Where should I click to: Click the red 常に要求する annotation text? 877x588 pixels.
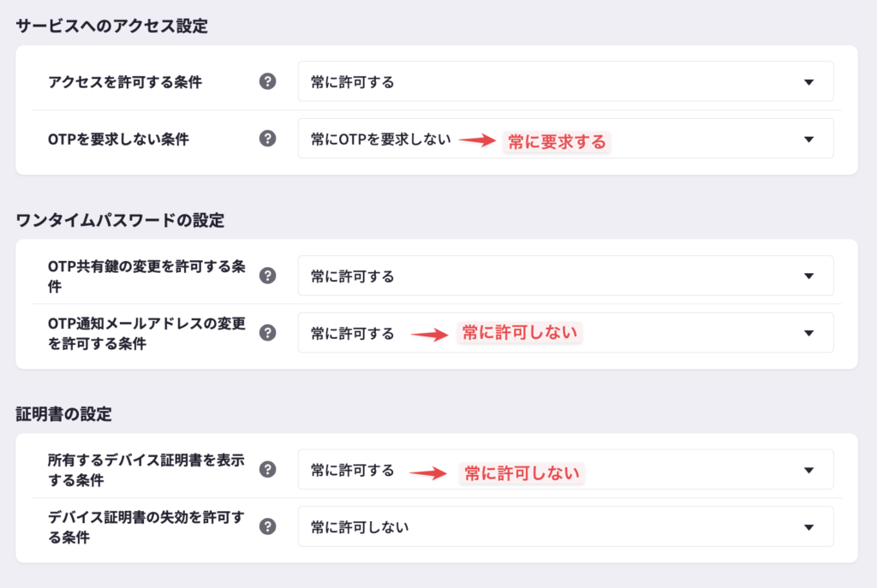[x=557, y=141]
